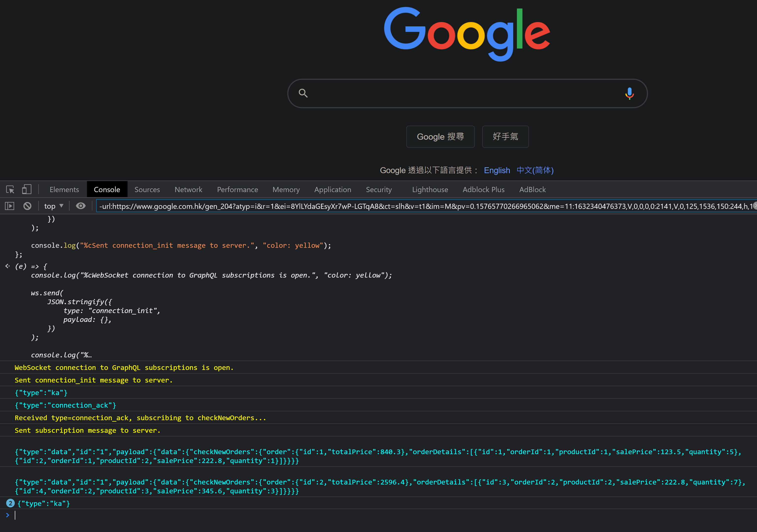Screen dimensions: 757x532
Task: Click the last {"type":"ka"} log entry
Action: [x=44, y=503]
